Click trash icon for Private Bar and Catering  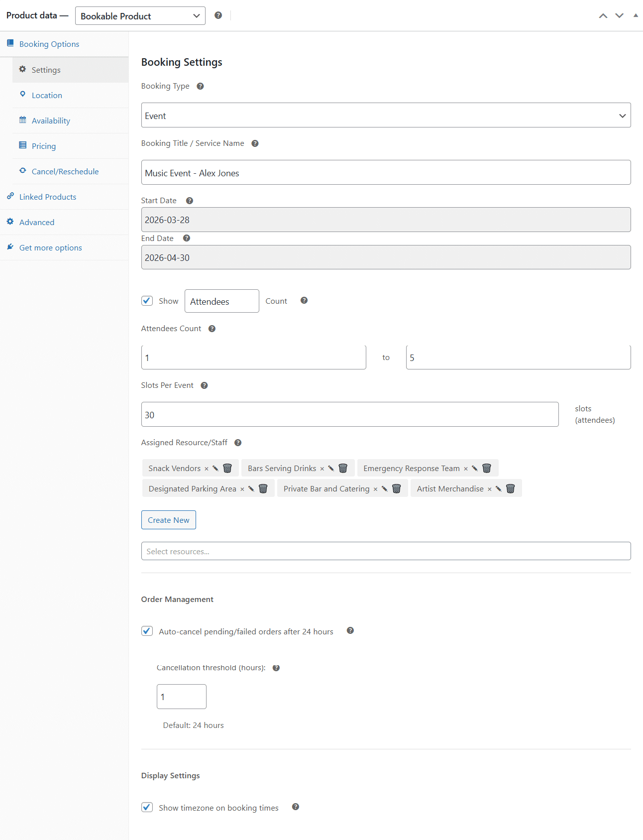397,488
